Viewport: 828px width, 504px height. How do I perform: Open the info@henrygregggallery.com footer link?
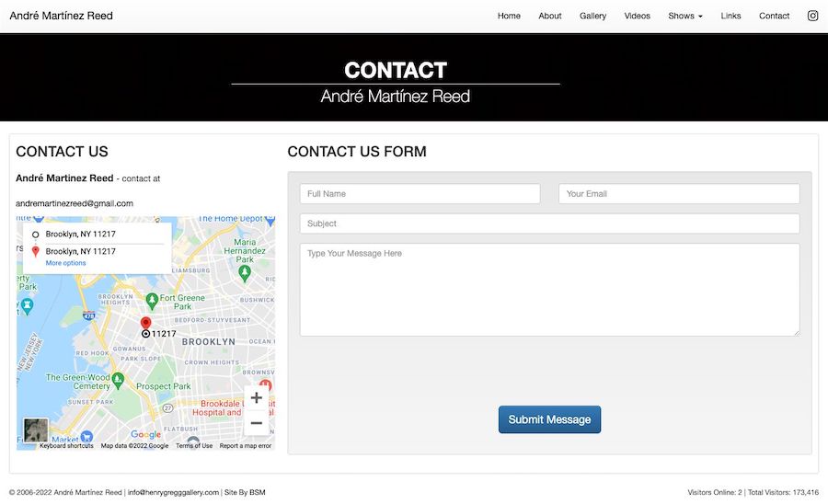click(x=173, y=492)
